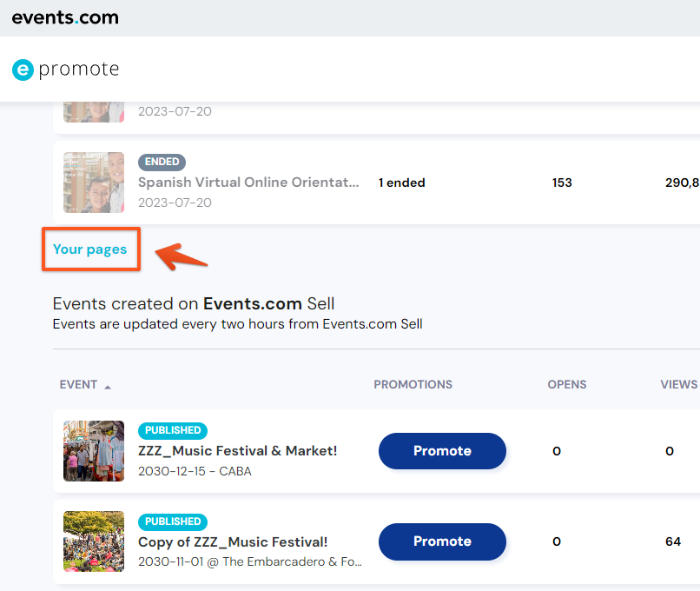This screenshot has width=700, height=591.
Task: Click the PUBLISHED badge on ZZZ_Music Festival & Market!
Action: coord(173,430)
